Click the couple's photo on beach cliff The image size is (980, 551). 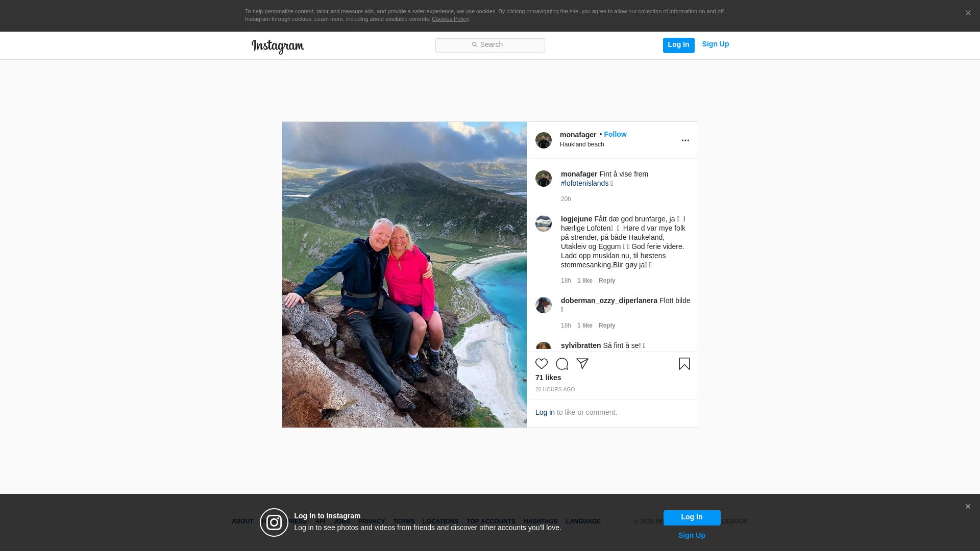coord(404,274)
